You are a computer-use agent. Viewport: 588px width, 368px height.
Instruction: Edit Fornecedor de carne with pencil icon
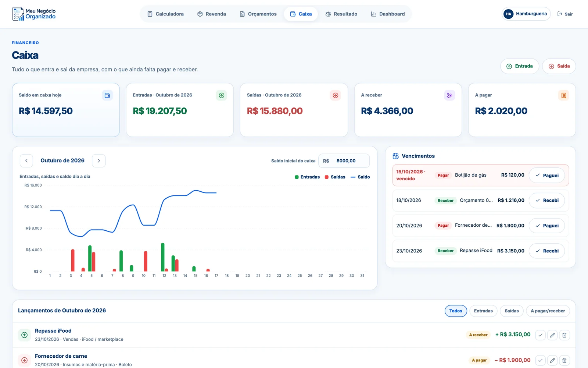tap(552, 360)
